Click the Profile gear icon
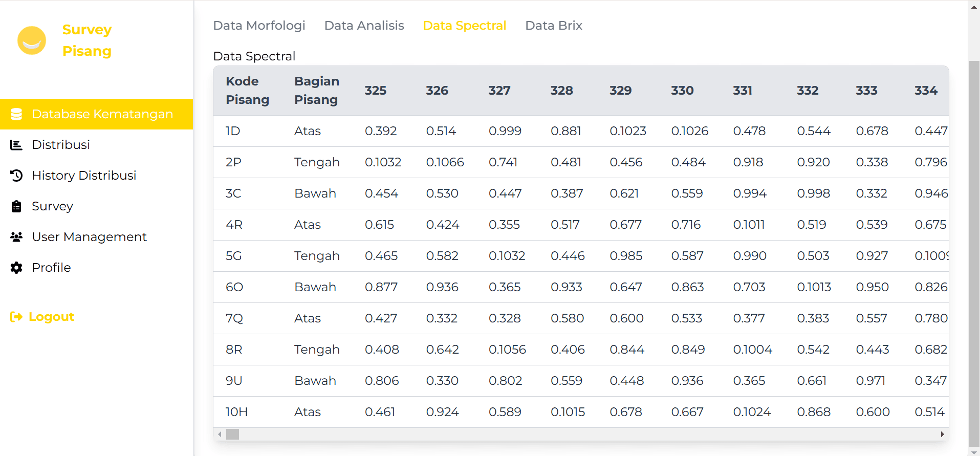980x456 pixels. click(x=16, y=268)
